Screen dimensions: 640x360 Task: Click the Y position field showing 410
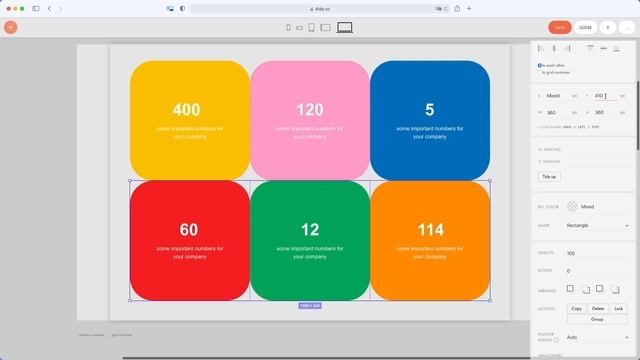[606, 96]
